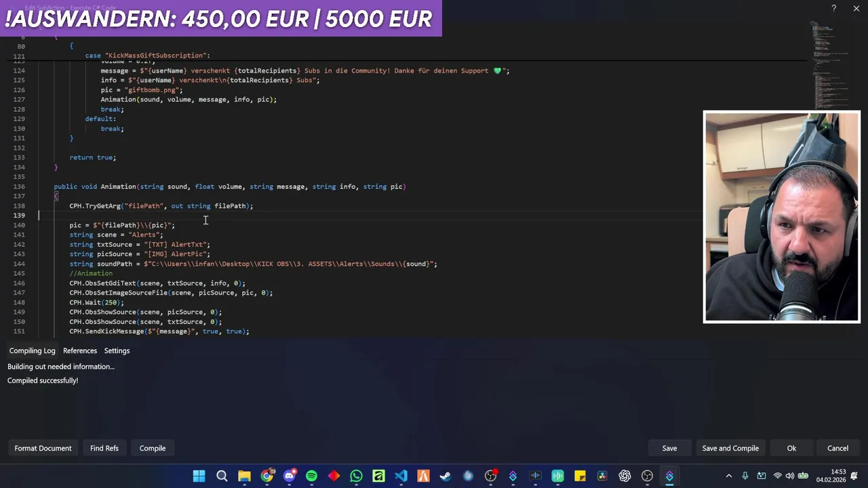This screenshot has height=488, width=868.
Task: Click the 'Compiled successfully!' log message
Action: (43, 380)
